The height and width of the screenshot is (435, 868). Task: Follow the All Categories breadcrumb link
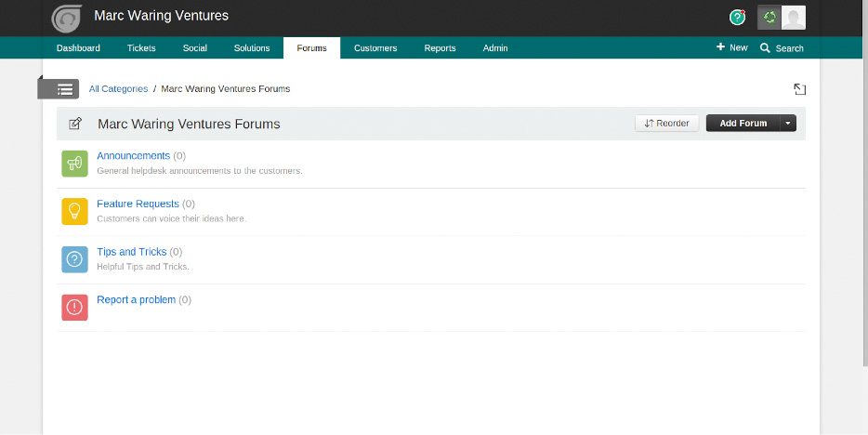(x=118, y=89)
